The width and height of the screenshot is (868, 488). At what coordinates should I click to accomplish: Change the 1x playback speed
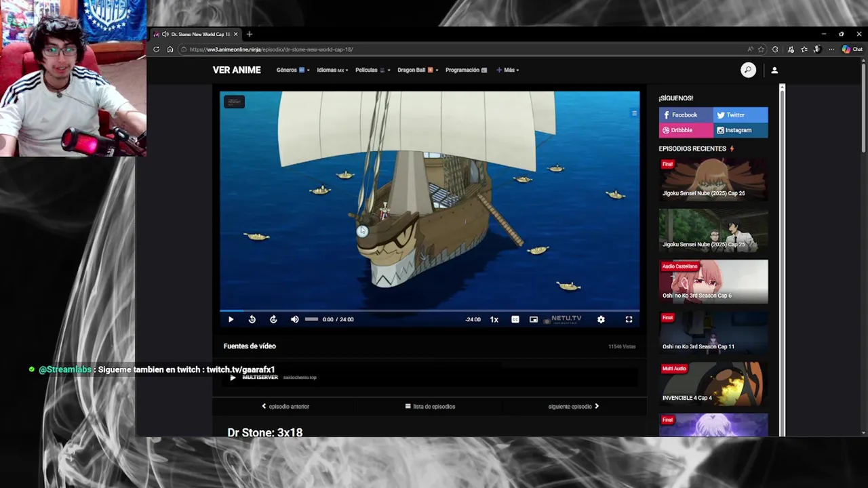click(x=494, y=319)
